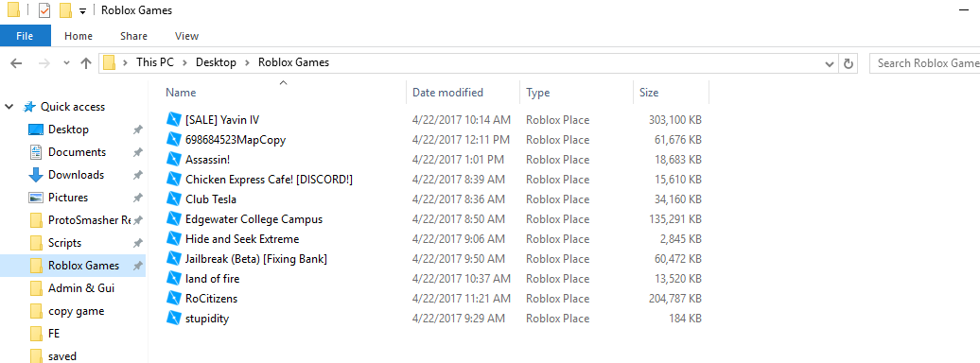Viewport: 980px width, 363px height.
Task: Open the File menu
Action: [25, 36]
